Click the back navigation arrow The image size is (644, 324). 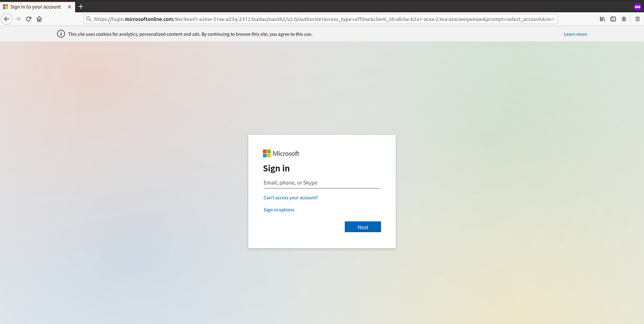(x=6, y=18)
